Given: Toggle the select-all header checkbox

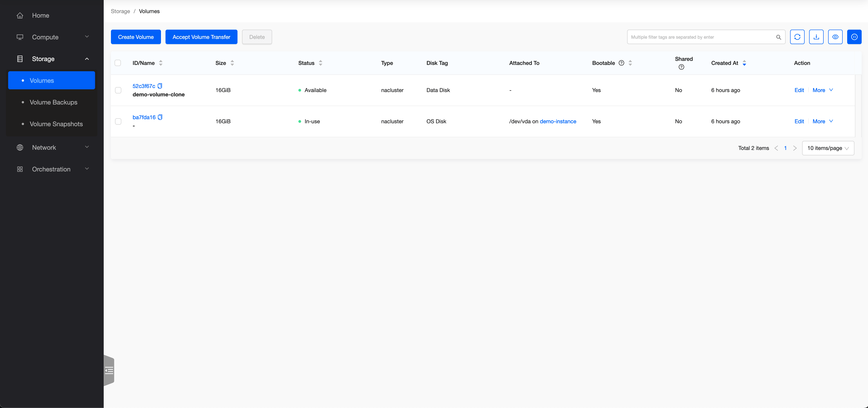Looking at the screenshot, I should coord(117,63).
